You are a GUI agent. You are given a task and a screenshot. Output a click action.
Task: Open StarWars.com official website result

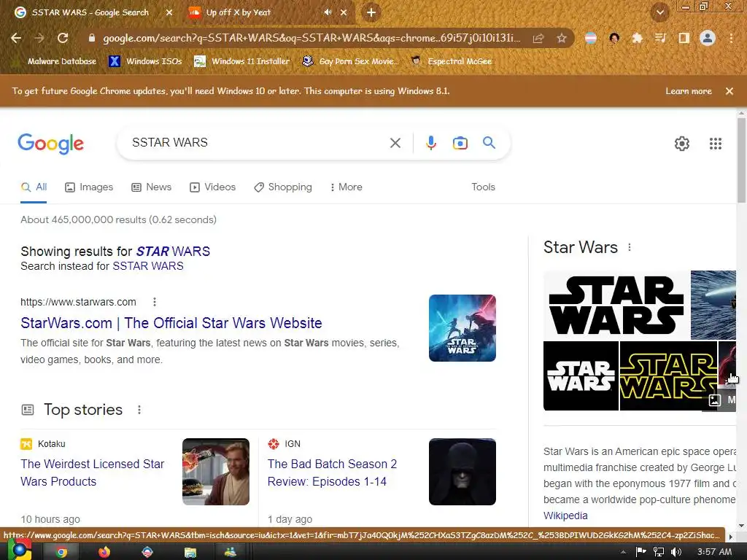[x=171, y=323]
